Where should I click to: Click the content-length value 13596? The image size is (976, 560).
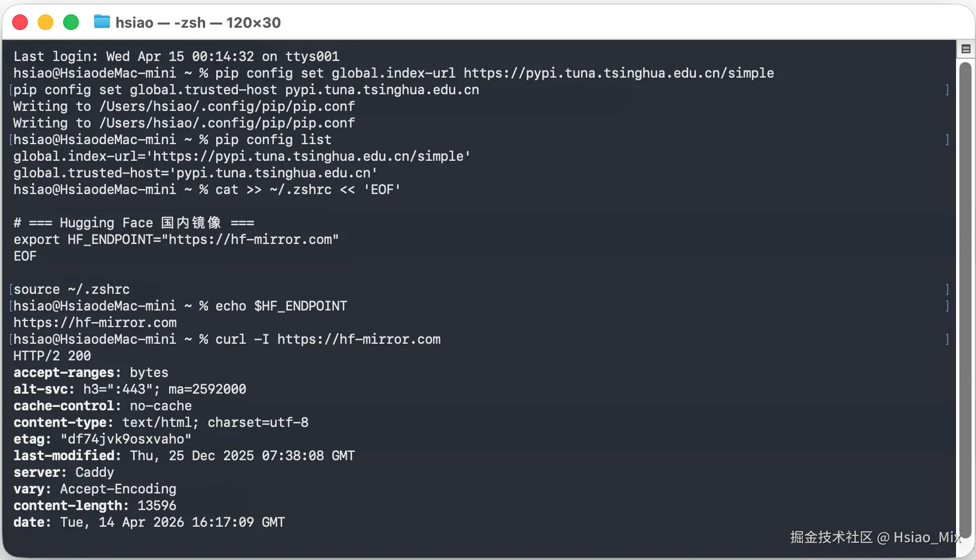click(157, 506)
